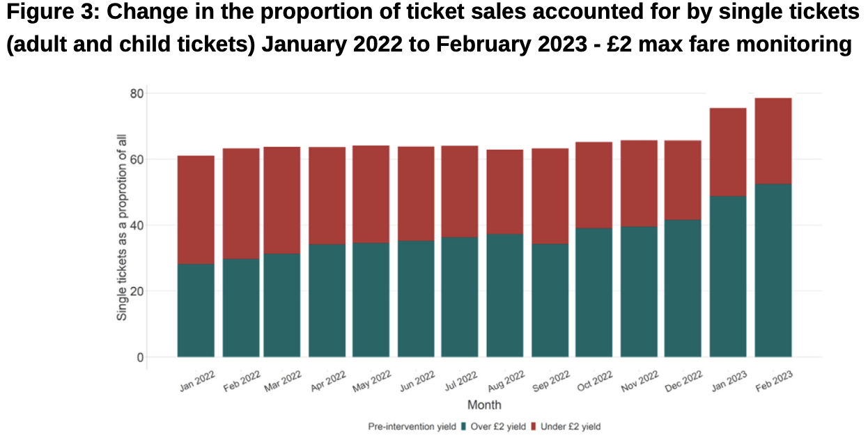Click the Oct 2022 x-axis label
Viewport: 868px width, 447px height.
pyautogui.click(x=594, y=381)
